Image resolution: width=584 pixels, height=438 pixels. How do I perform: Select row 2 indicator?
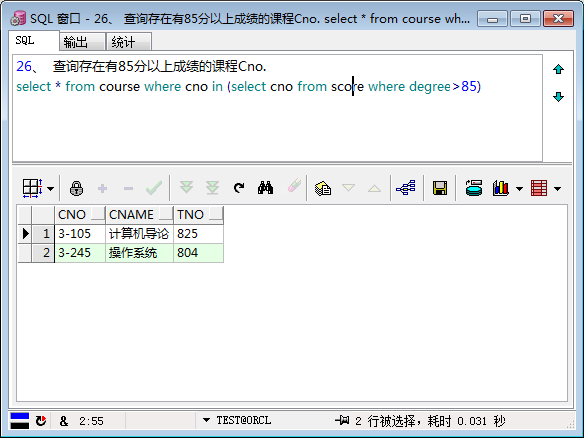[25, 253]
